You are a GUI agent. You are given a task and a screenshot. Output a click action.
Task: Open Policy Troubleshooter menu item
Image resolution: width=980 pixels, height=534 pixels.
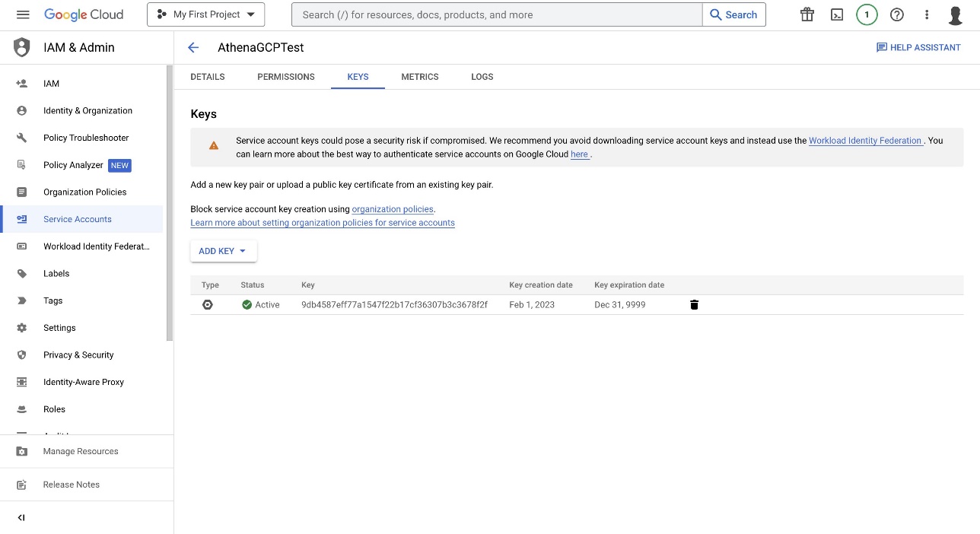(x=82, y=138)
